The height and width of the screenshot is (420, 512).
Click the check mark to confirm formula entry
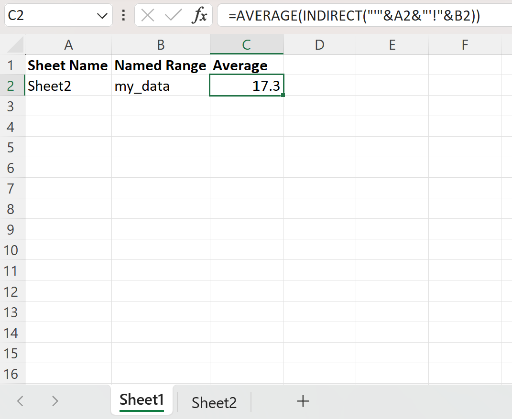(x=174, y=15)
